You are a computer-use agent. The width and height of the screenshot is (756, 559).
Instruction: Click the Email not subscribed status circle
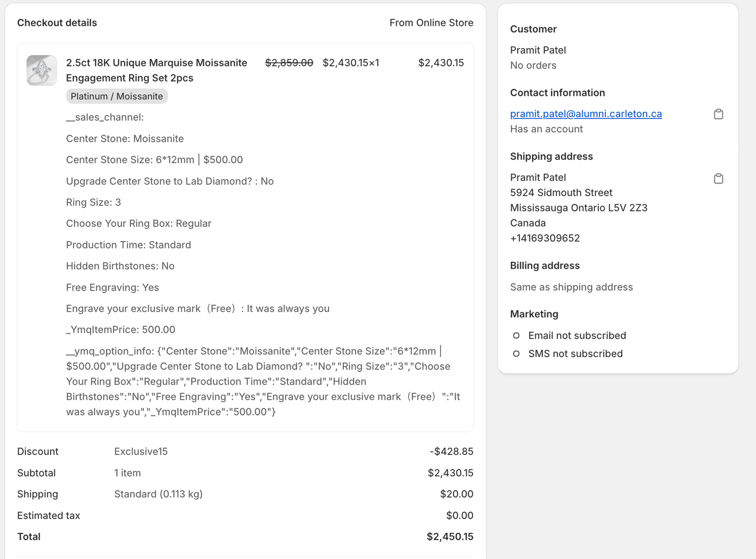click(x=516, y=336)
